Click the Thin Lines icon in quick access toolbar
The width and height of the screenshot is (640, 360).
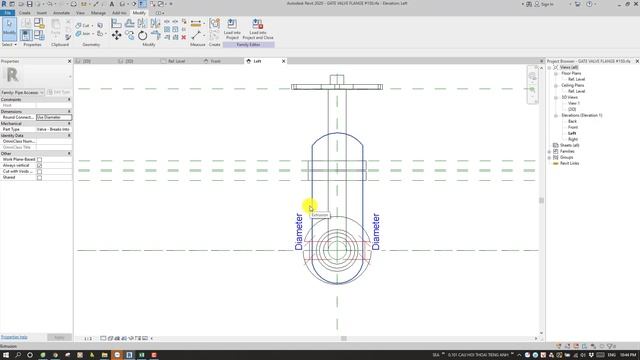coord(142,4)
